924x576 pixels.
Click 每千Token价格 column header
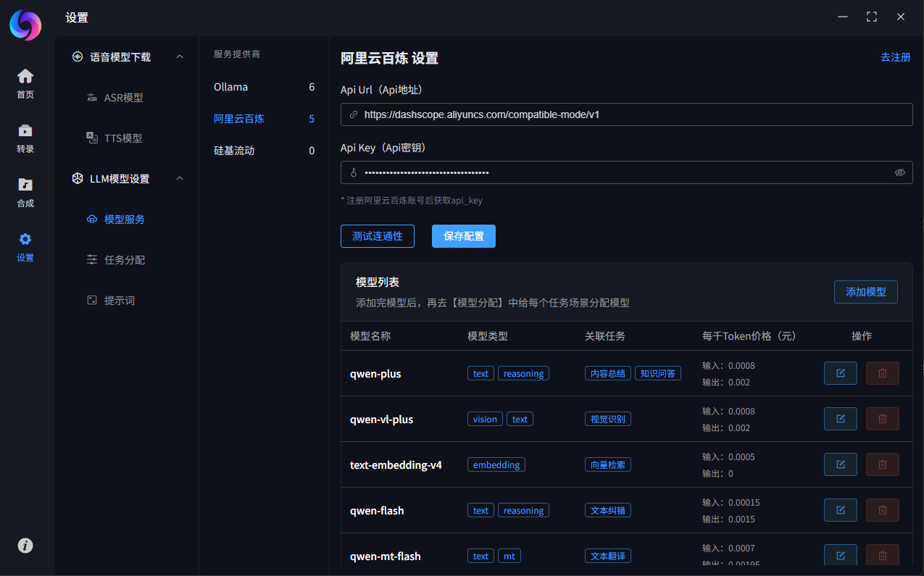(749, 336)
